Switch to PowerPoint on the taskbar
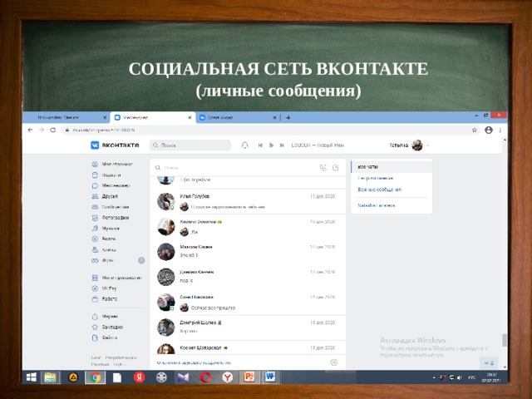532x399 pixels. [x=249, y=377]
